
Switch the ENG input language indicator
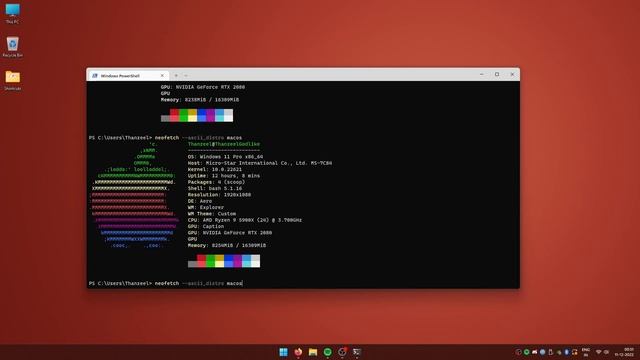(x=586, y=352)
